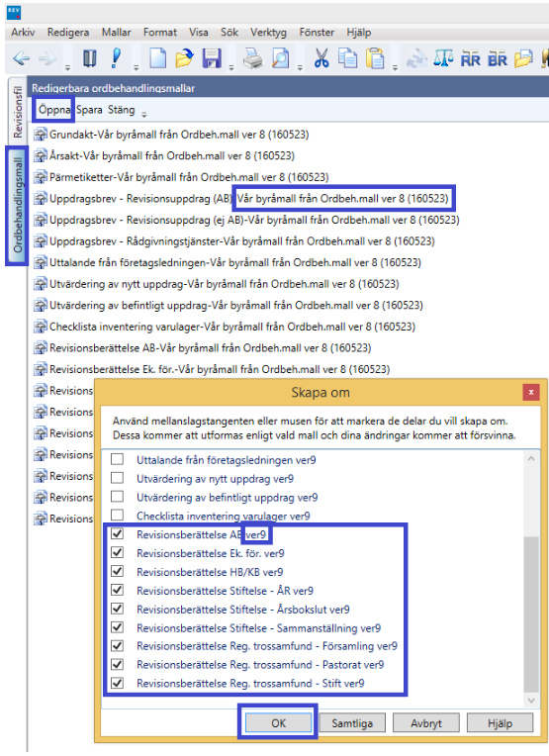The height and width of the screenshot is (756, 549).
Task: Click Spara in templates panel
Action: point(89,110)
